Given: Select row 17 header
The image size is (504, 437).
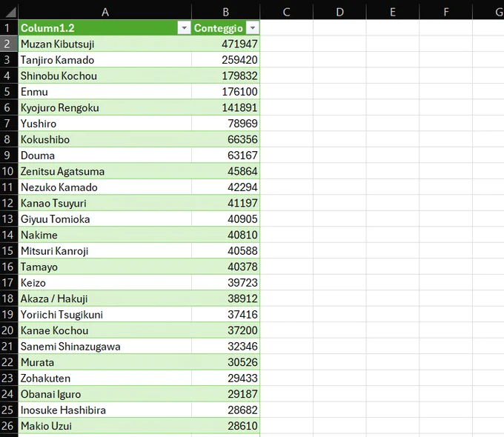Looking at the screenshot, I should 9,282.
